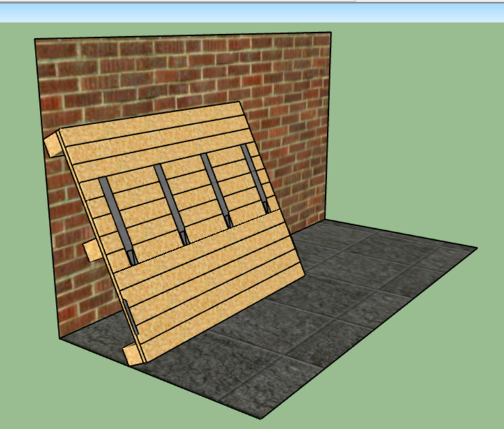
Task: Click the leftmost gray metal strap on pallet
Action: 118,222
